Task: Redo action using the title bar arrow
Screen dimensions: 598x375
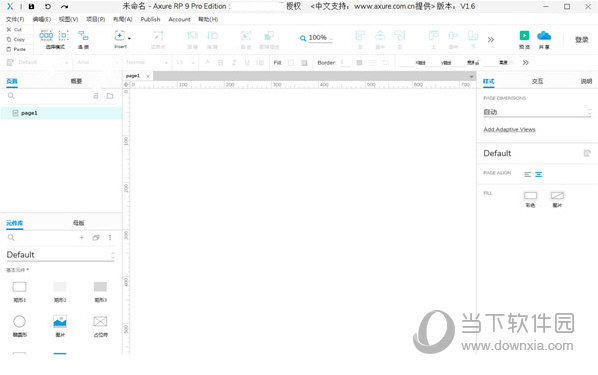Action: coord(64,6)
